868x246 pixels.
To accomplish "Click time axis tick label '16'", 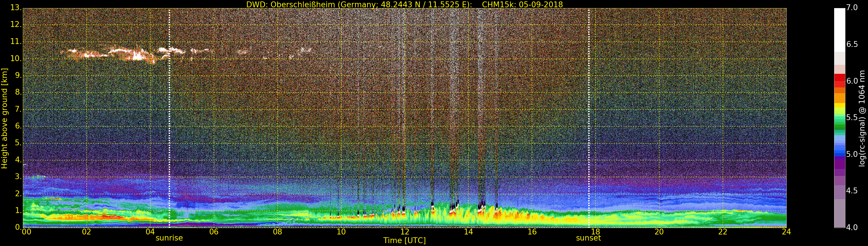I will coord(532,232).
